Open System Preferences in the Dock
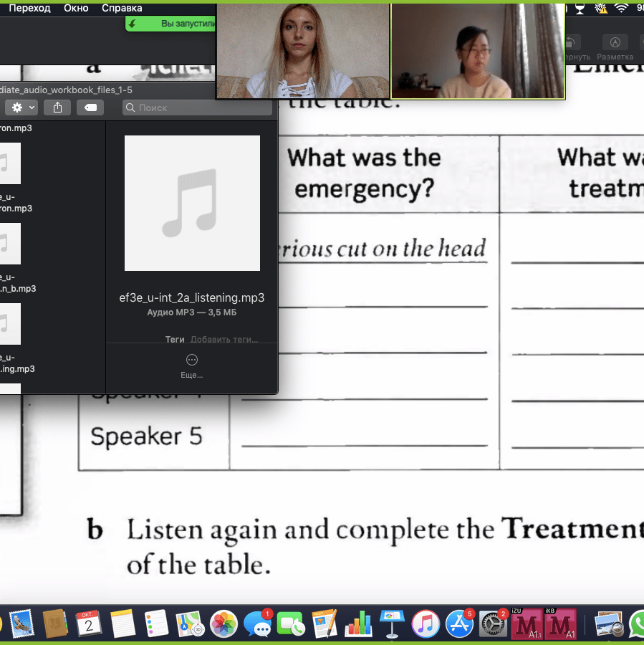Image resolution: width=644 pixels, height=645 pixels. [x=493, y=623]
